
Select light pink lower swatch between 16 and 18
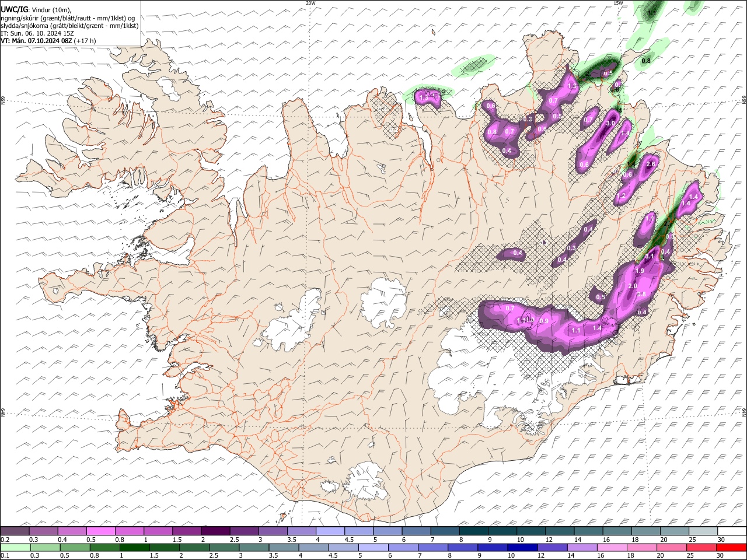[613, 547]
